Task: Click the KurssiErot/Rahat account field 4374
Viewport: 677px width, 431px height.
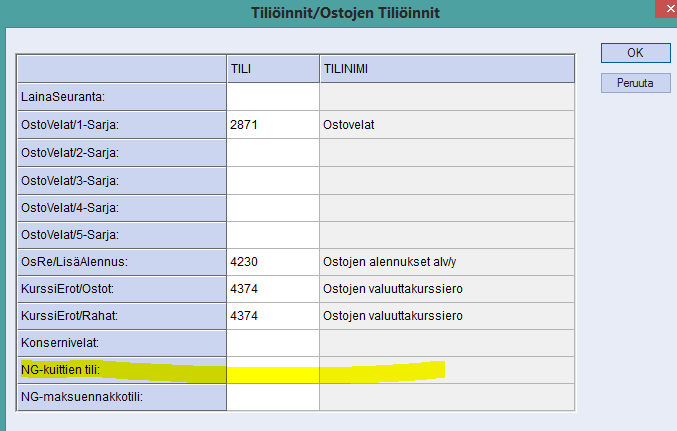Action: (x=272, y=316)
